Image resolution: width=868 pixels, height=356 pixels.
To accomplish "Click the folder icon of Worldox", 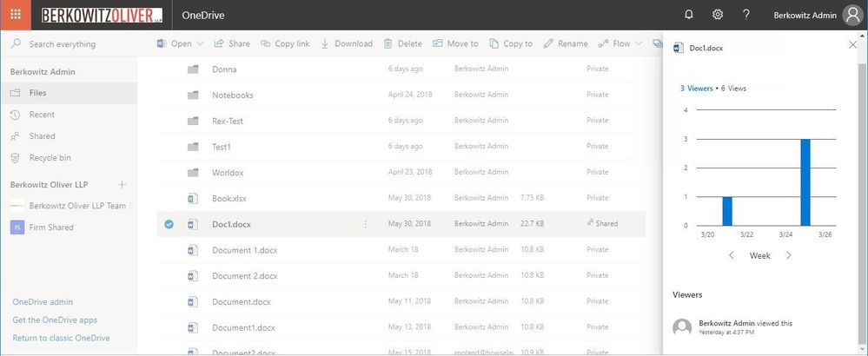I will click(193, 173).
